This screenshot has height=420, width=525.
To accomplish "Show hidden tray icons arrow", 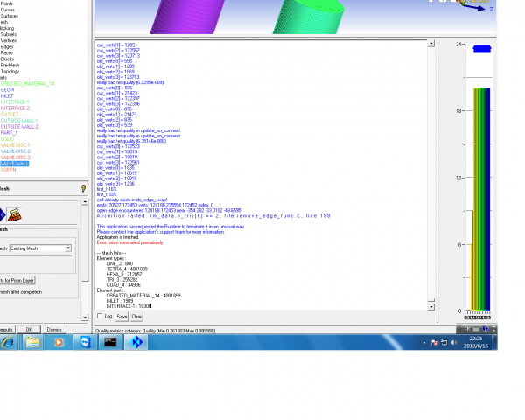I will (424, 343).
